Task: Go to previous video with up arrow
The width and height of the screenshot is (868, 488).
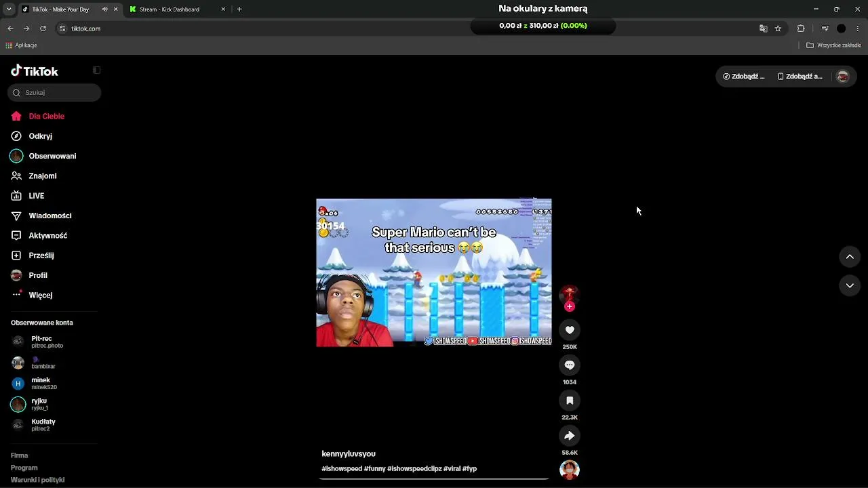Action: 850,256
